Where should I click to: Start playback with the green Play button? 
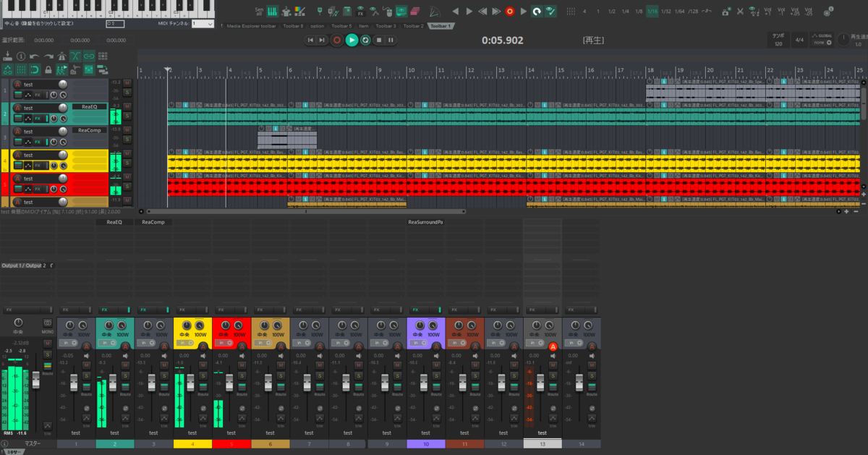352,40
